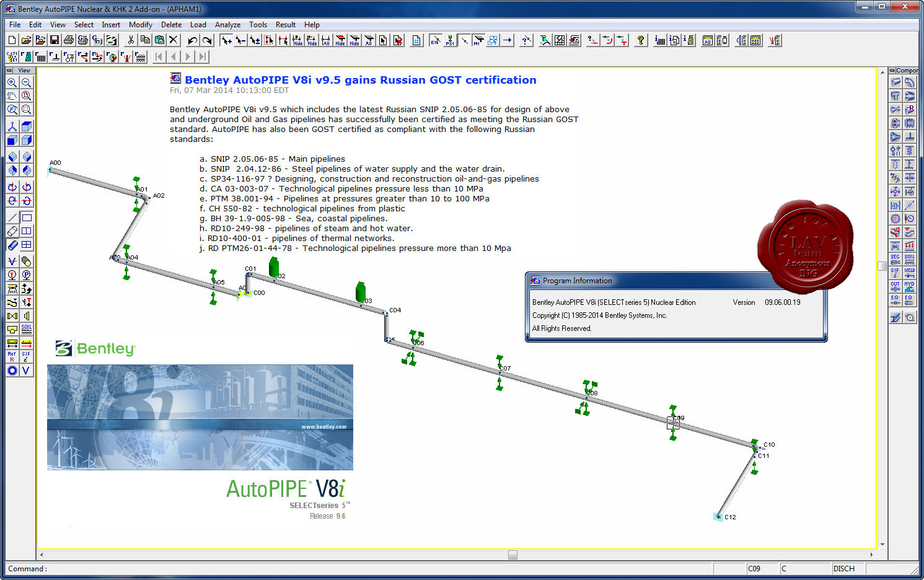
Task: Open the Modify menu
Action: 141,25
